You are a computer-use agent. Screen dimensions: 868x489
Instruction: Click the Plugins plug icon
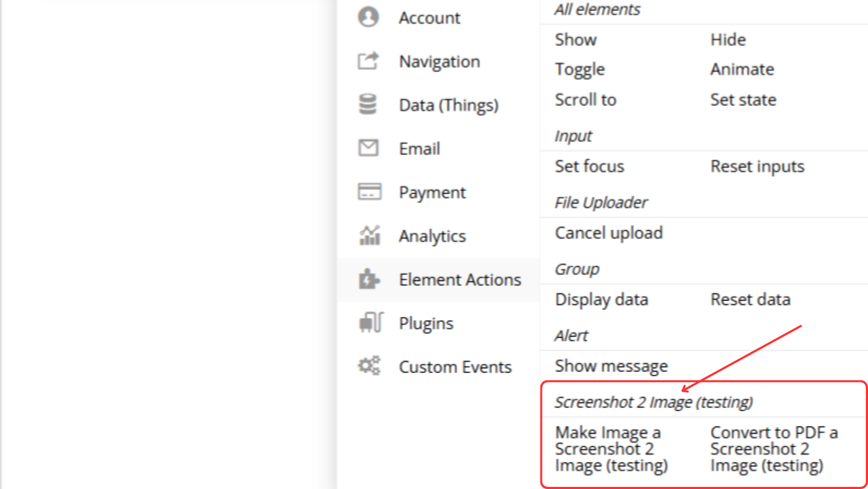click(x=370, y=322)
